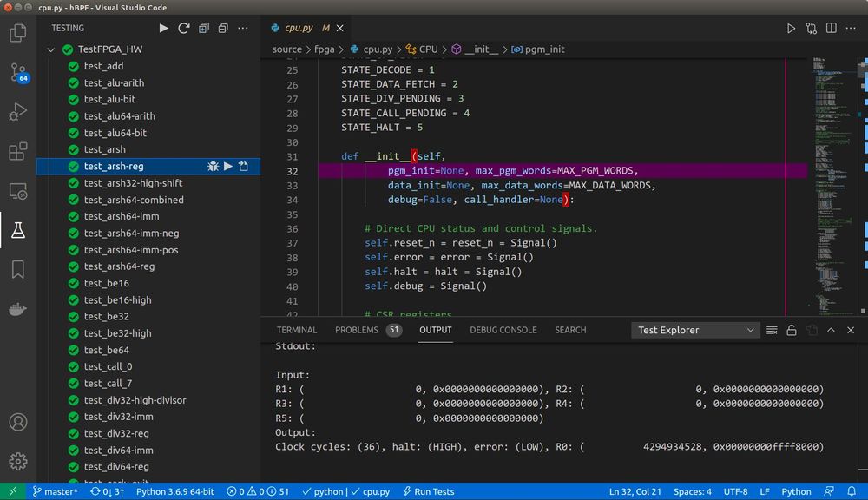Screen dimensions: 868x500
Task: Debug the test_arsh-reg test
Action: [214, 166]
